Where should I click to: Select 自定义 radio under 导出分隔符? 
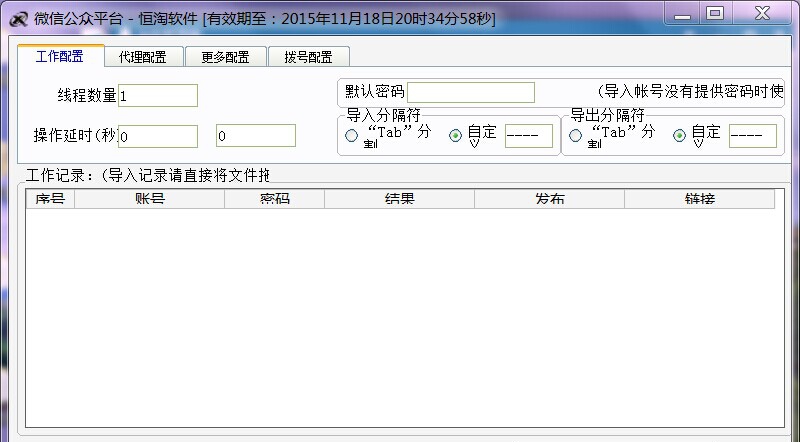click(x=679, y=136)
